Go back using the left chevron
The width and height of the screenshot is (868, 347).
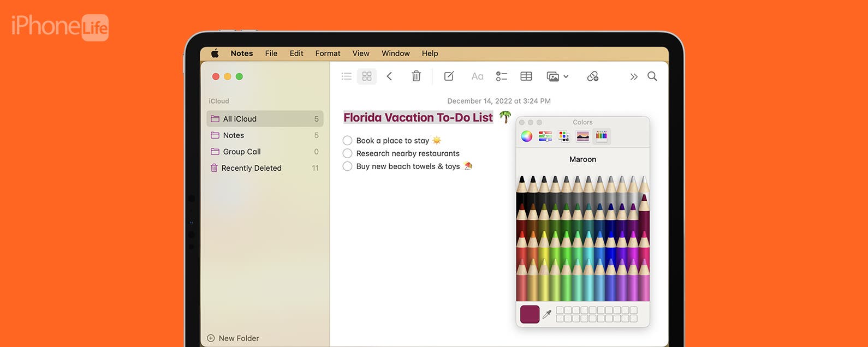(x=389, y=76)
